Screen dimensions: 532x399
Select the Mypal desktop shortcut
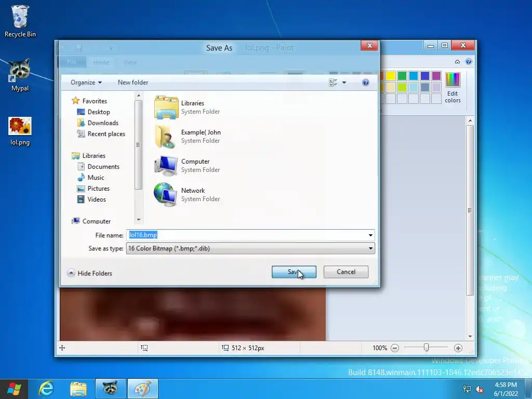coord(20,75)
